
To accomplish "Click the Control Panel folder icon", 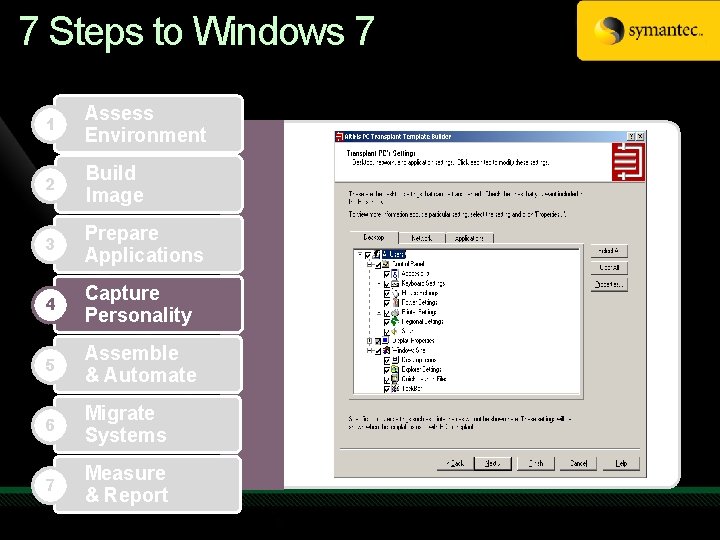I will (x=386, y=264).
